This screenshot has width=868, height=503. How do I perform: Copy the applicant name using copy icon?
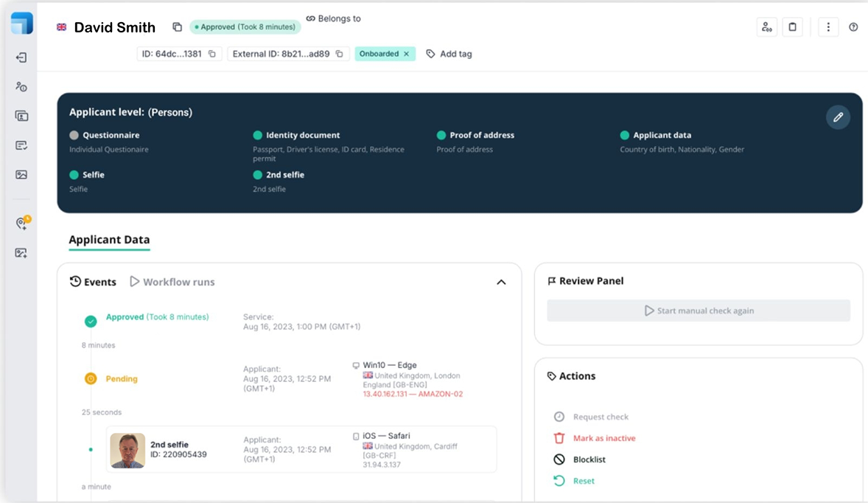(177, 27)
